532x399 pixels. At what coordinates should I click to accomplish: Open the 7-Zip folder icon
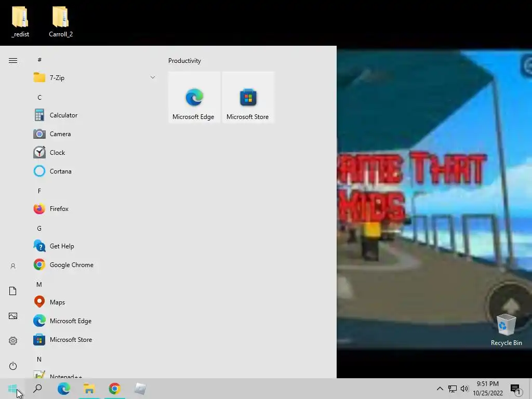[39, 77]
